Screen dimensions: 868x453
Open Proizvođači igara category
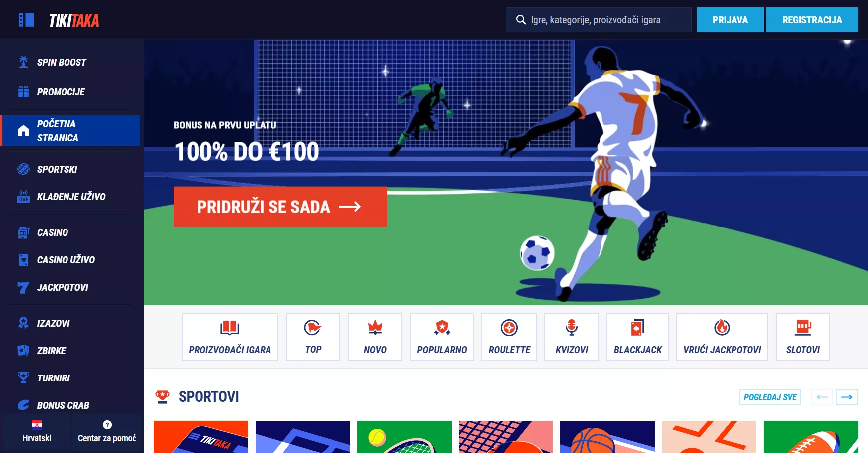tap(230, 337)
